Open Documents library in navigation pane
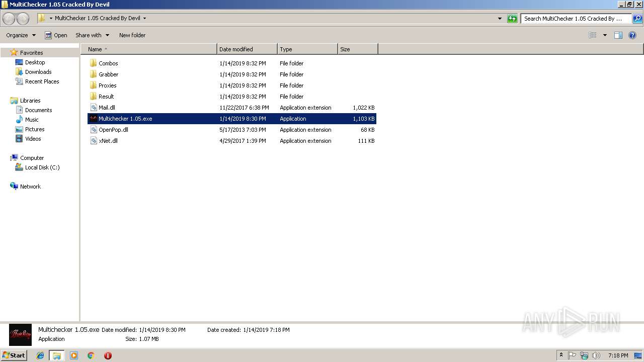 [38, 110]
